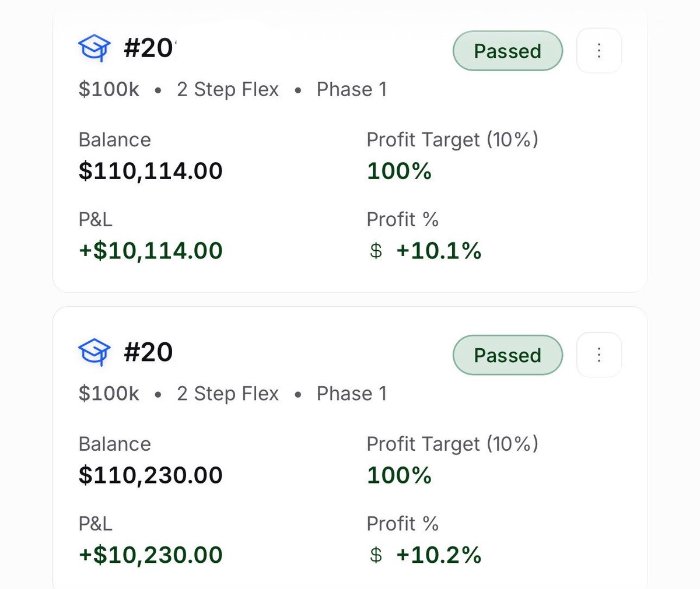Image resolution: width=700 pixels, height=589 pixels.
Task: Click dollar sign icon beside +10.2%
Action: point(376,555)
